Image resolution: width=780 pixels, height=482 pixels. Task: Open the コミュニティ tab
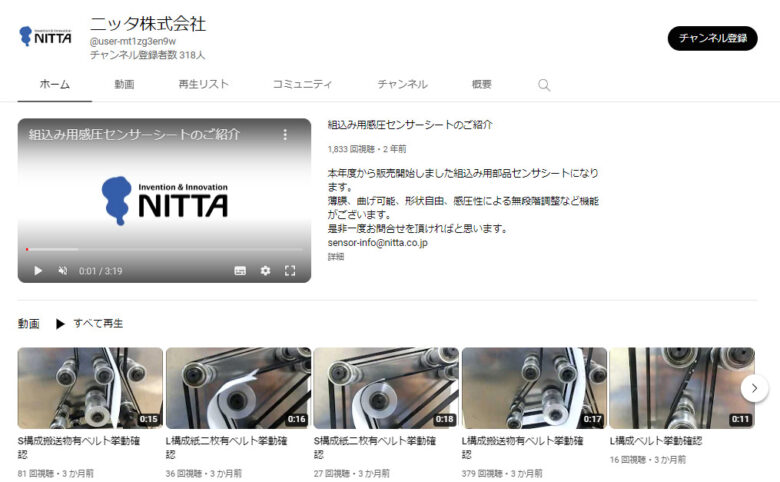pyautogui.click(x=302, y=85)
